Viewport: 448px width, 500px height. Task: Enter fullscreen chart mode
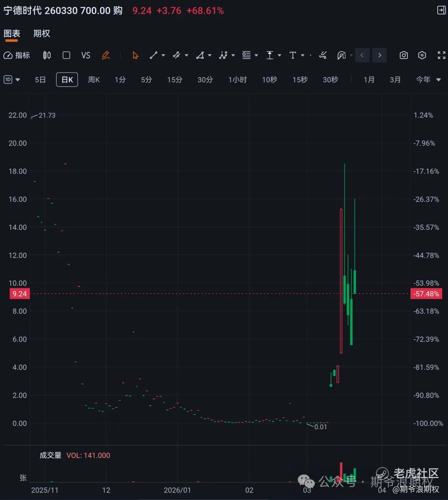pos(441,55)
